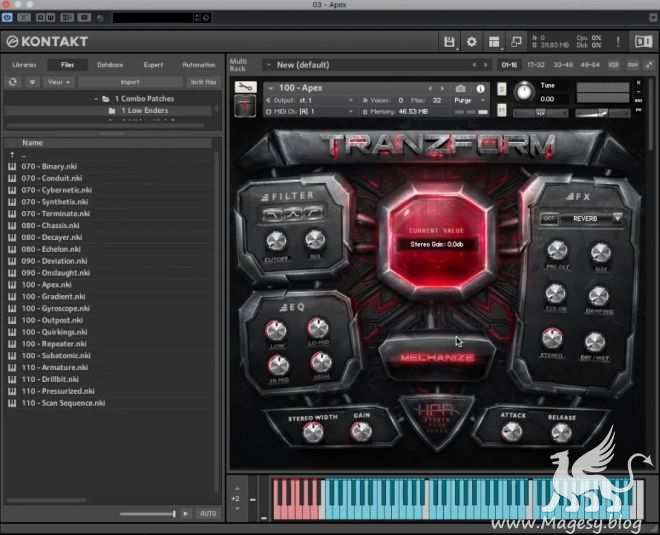Click the Release knob
Image resolution: width=660 pixels, height=535 pixels.
click(x=561, y=433)
